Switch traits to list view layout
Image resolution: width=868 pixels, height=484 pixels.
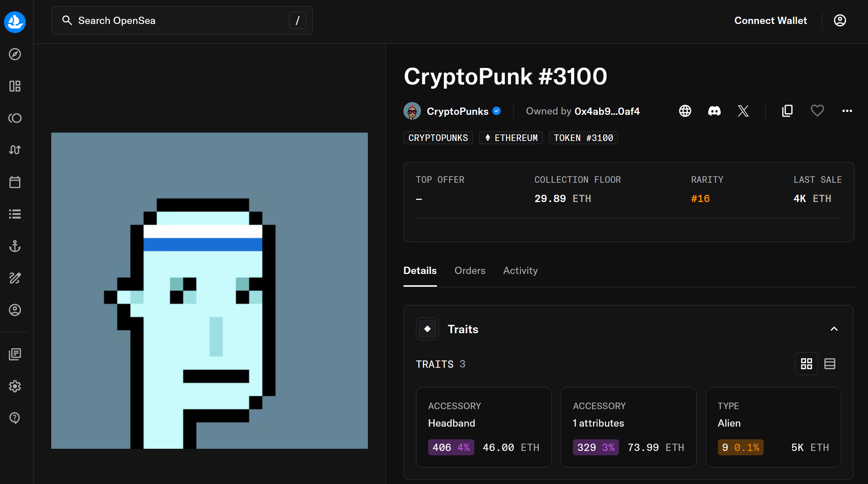click(x=830, y=363)
